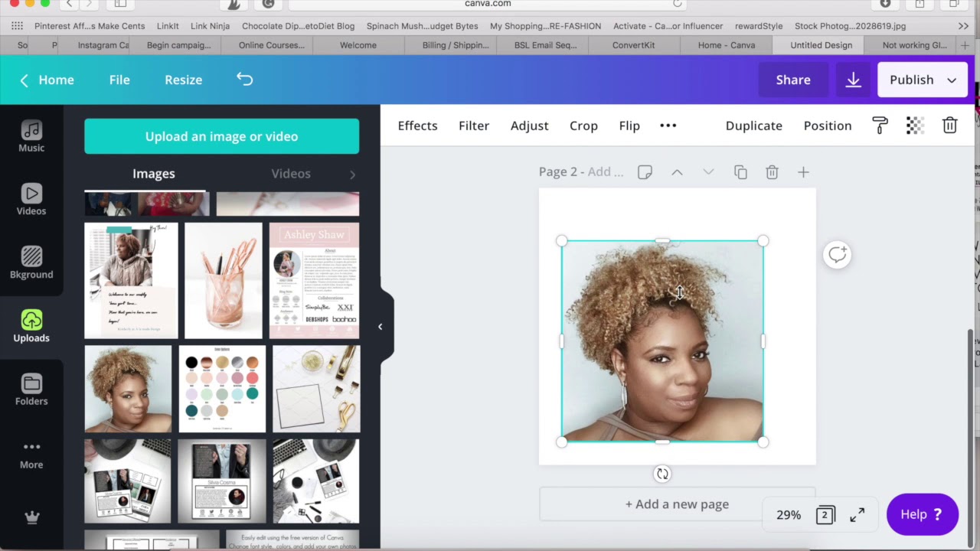
Task: Open the Bkground sidebar panel
Action: coord(31,263)
